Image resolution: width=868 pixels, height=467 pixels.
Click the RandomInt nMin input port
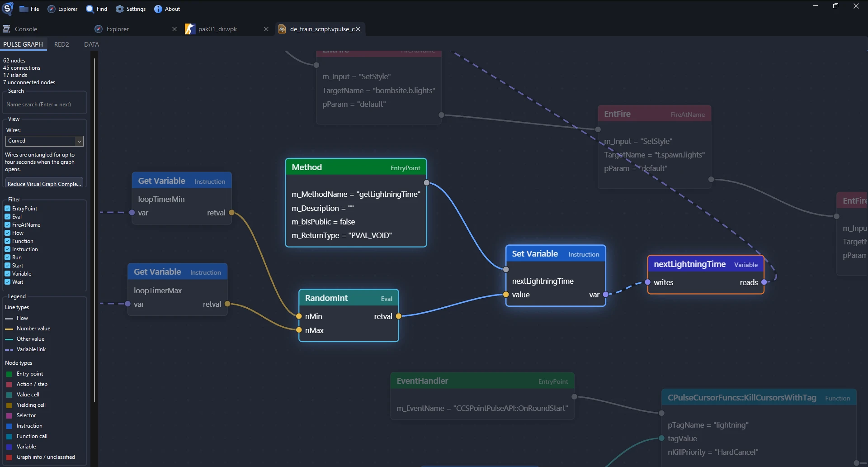(x=299, y=316)
